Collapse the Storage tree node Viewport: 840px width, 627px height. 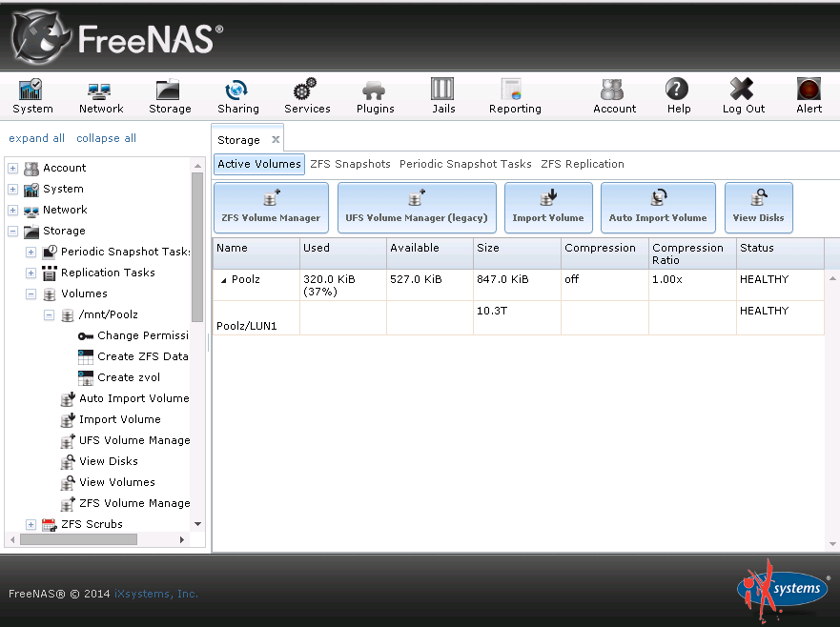tap(13, 232)
